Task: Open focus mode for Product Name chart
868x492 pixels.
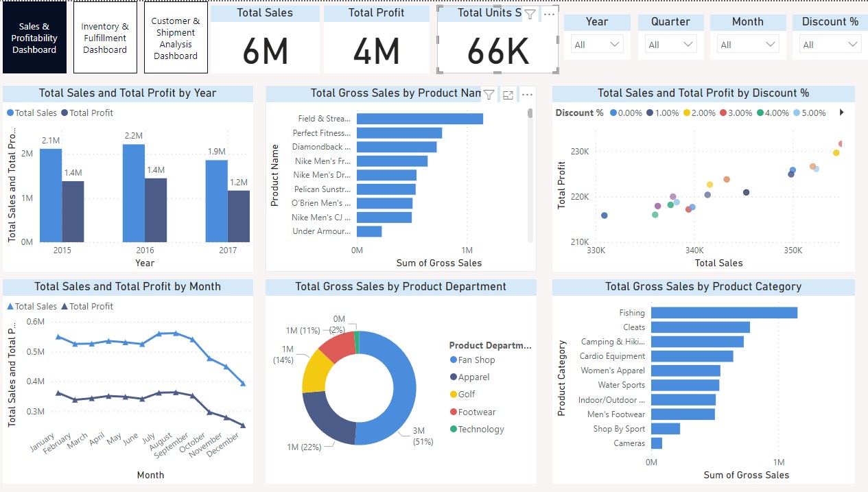Action: 508,95
